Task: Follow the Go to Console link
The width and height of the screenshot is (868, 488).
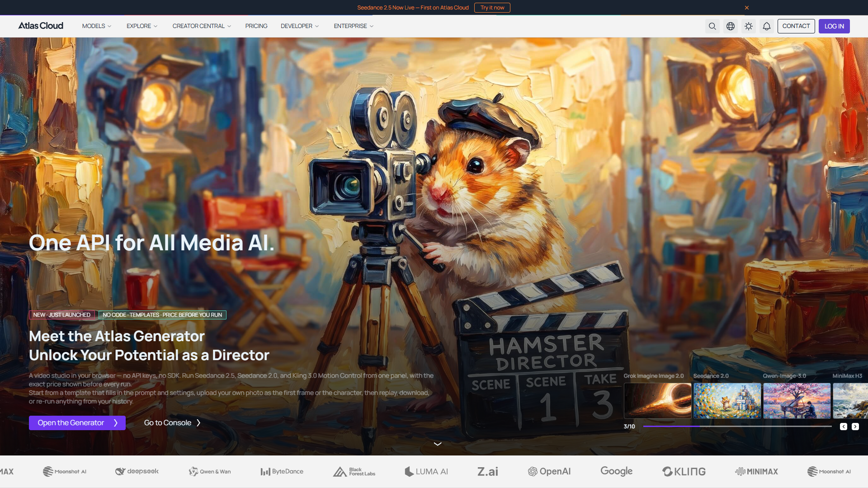Action: pyautogui.click(x=172, y=423)
